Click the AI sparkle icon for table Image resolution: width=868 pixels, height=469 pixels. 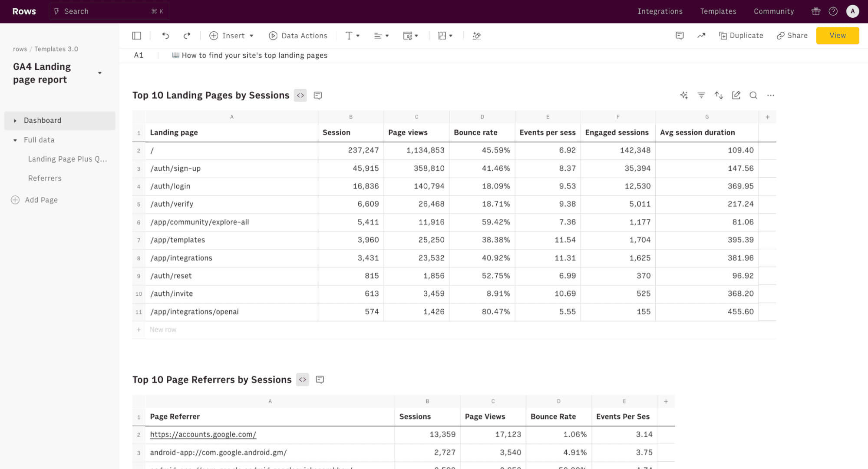click(x=684, y=95)
